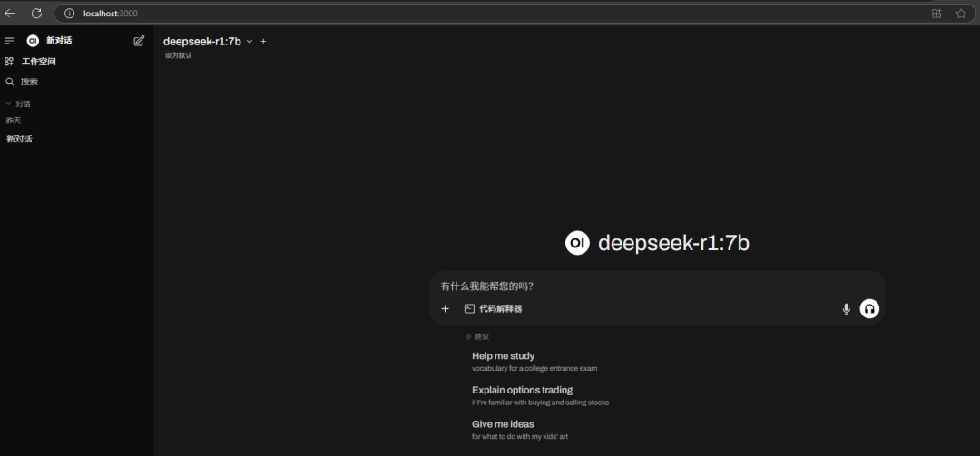
Task: Bookmark this page with the star icon
Action: pos(961,13)
